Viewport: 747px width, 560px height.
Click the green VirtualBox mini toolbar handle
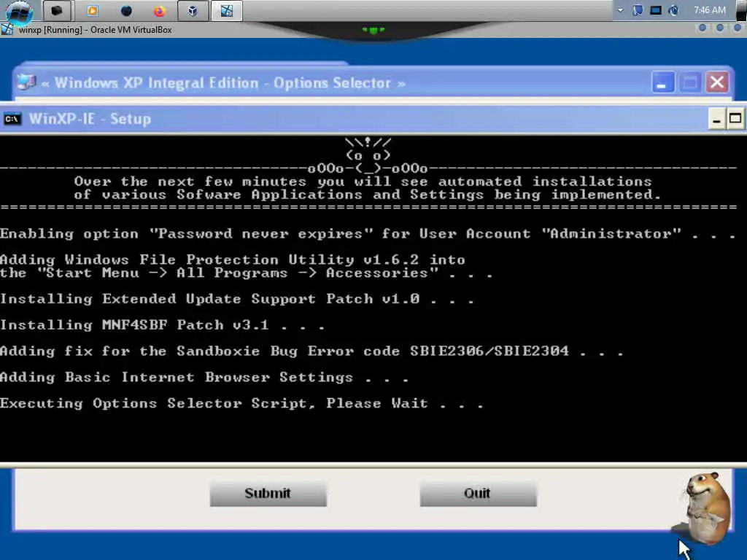point(373,30)
